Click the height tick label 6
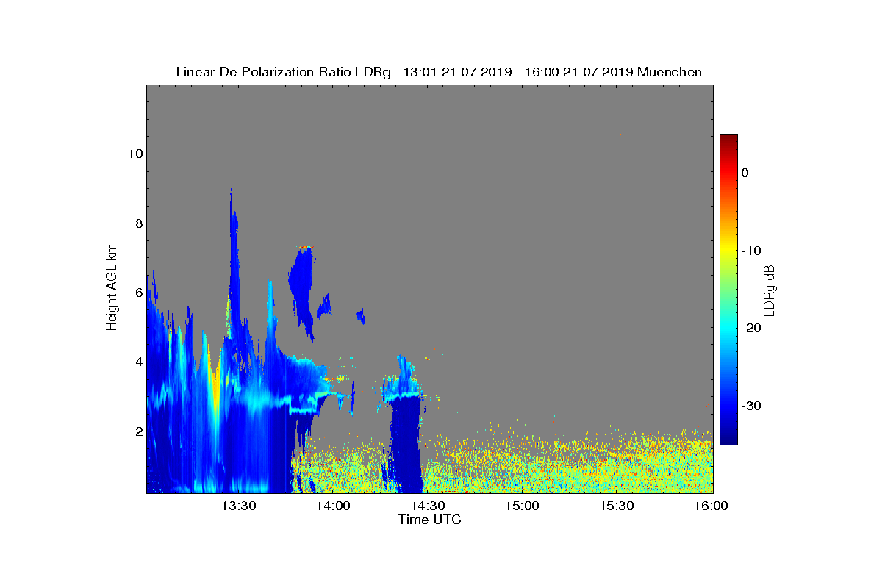 coord(138,293)
